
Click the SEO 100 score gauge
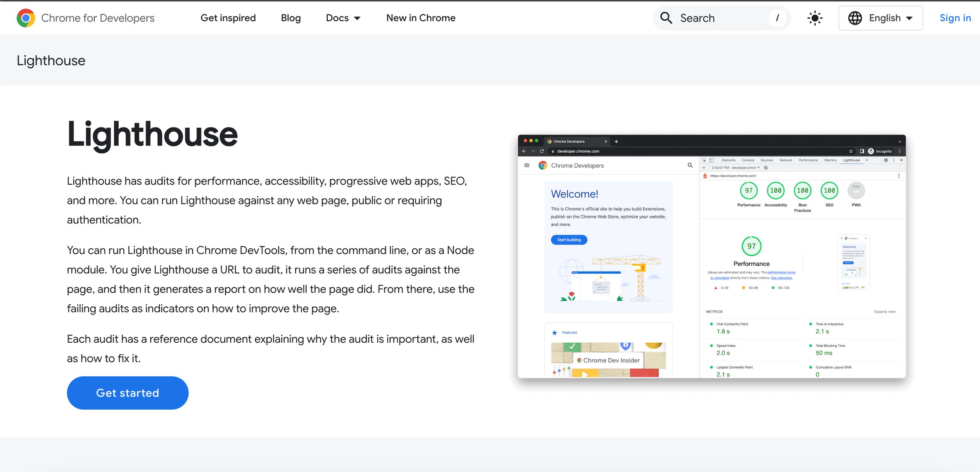point(829,190)
